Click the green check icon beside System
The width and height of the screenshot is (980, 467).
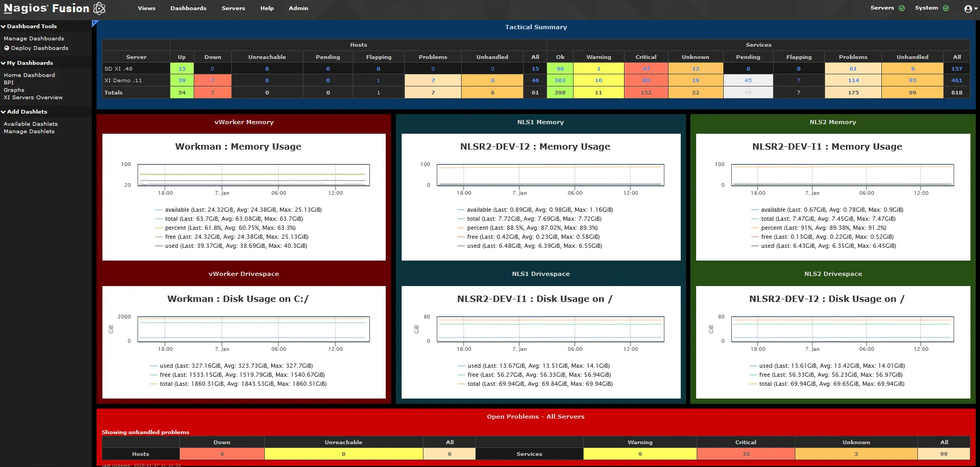[946, 8]
